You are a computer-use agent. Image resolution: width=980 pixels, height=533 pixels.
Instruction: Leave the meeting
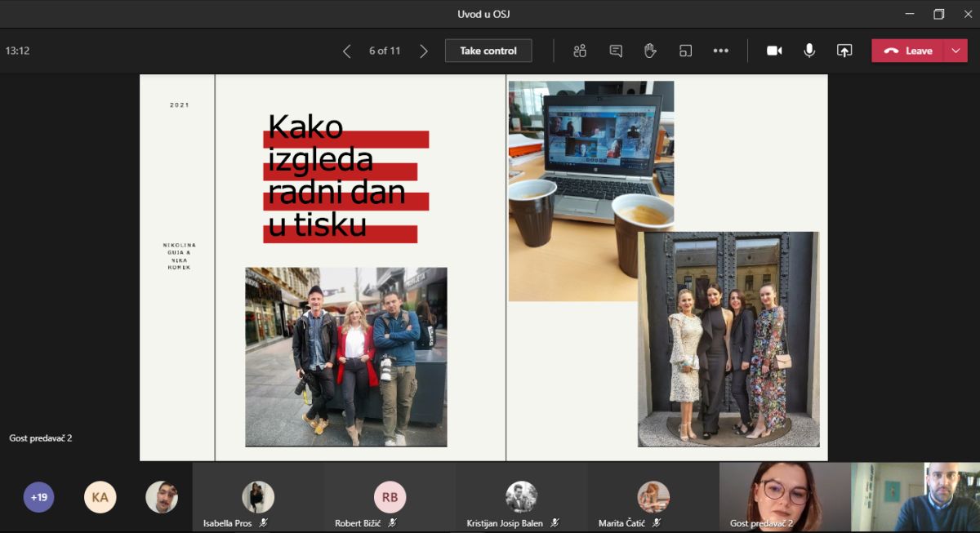(908, 51)
